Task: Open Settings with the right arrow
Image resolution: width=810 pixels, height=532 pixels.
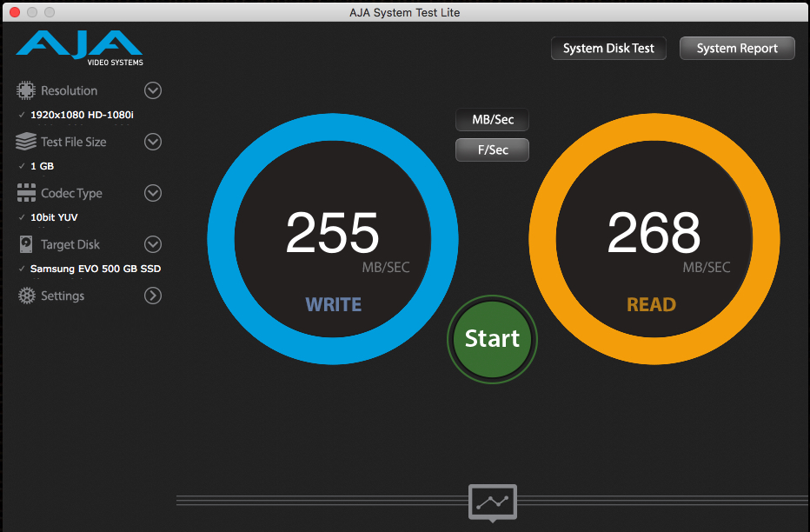Action: (x=153, y=296)
